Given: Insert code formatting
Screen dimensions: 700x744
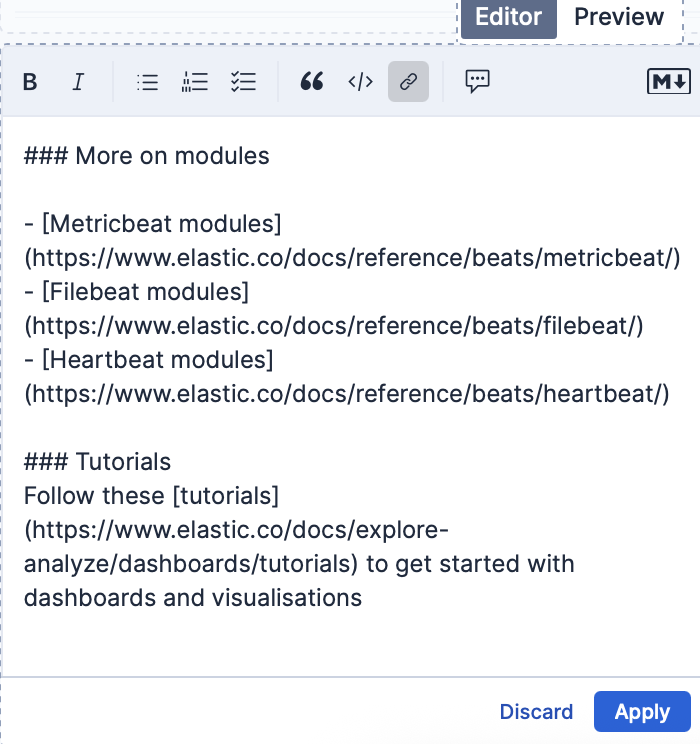Looking at the screenshot, I should (360, 82).
